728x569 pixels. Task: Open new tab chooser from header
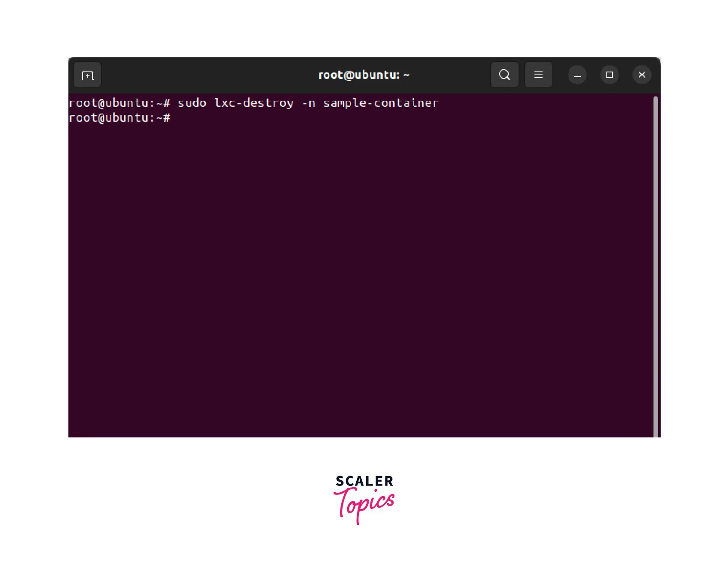coord(87,75)
